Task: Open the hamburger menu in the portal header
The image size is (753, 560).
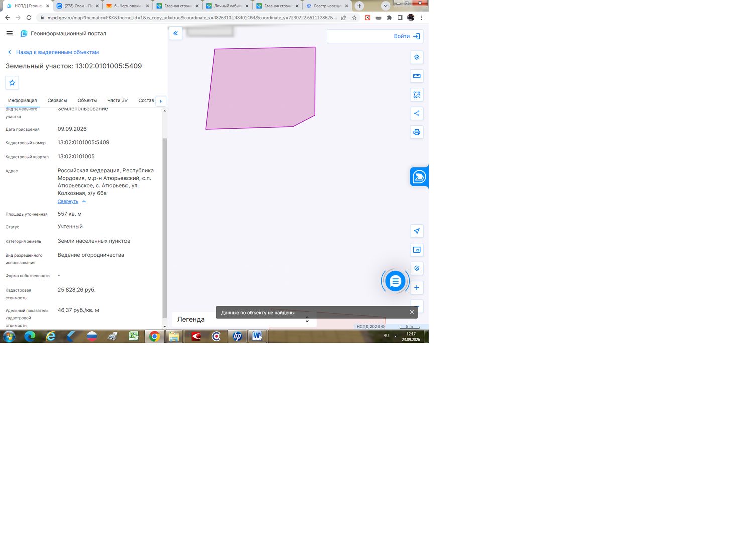Action: [x=9, y=33]
